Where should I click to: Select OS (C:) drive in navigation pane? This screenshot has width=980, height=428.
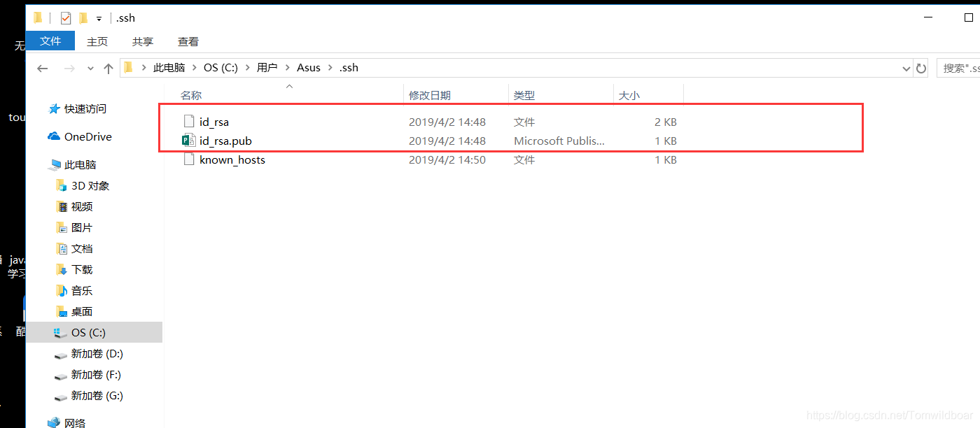click(94, 332)
